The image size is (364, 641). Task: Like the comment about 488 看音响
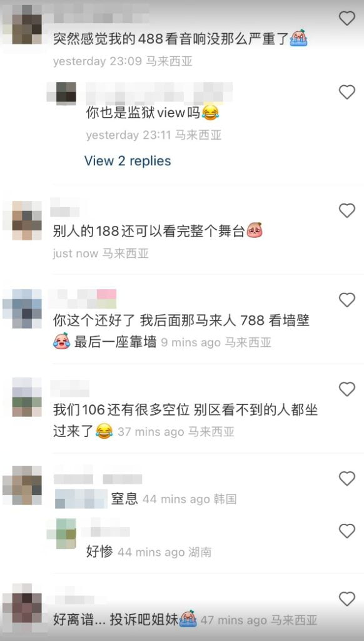pos(347,18)
